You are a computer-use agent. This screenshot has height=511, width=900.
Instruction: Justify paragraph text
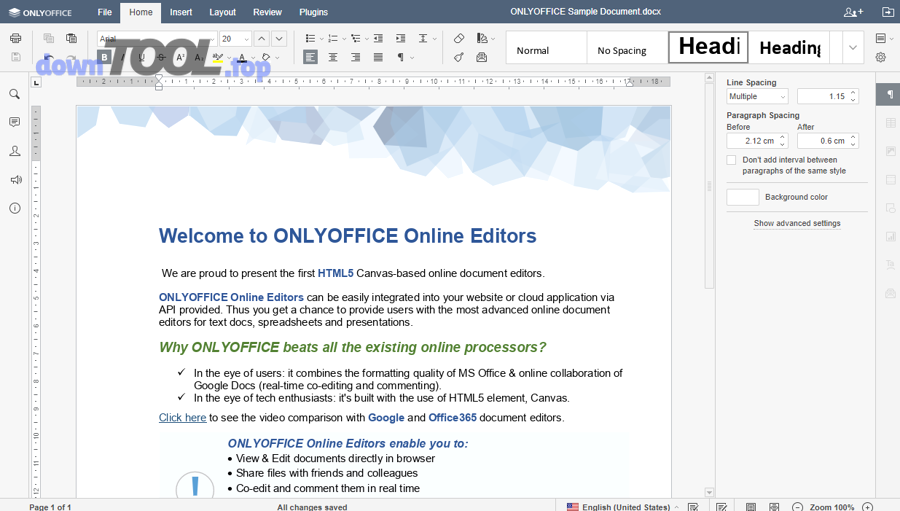coord(378,57)
